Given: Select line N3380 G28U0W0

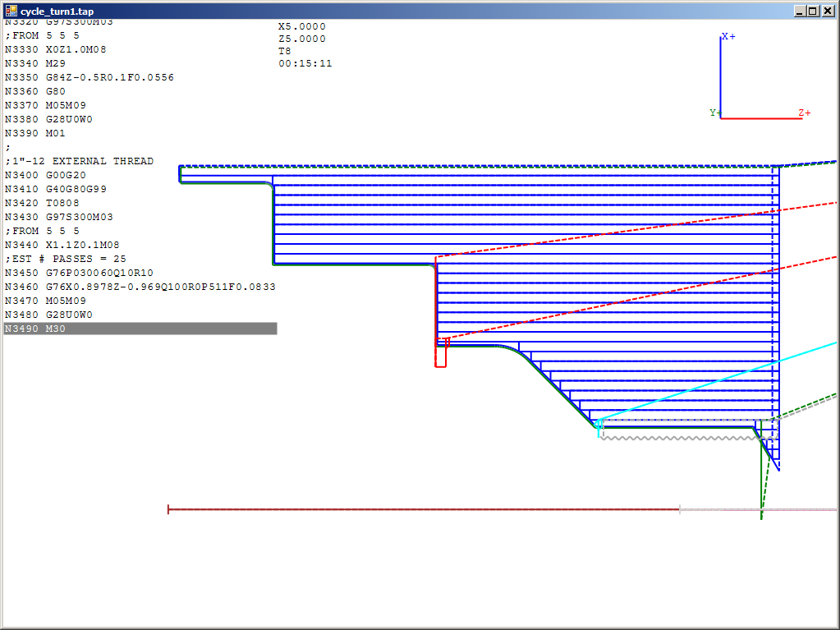Looking at the screenshot, I should pos(48,119).
